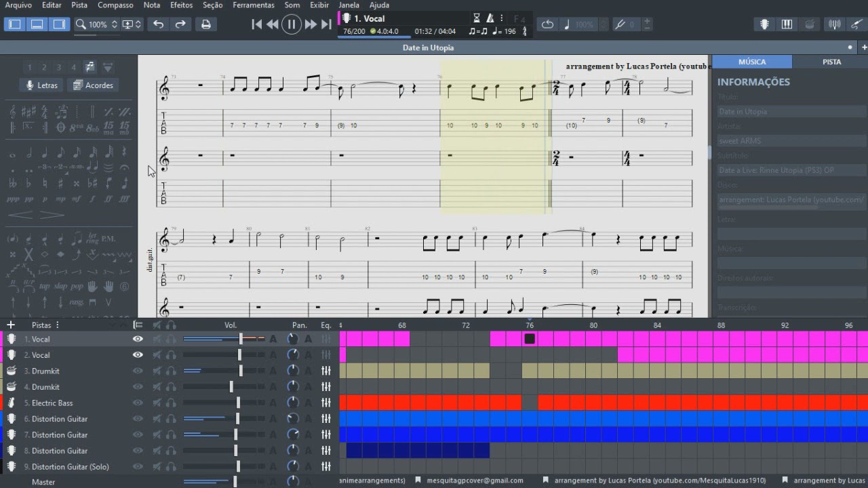Mute track 5. Electric Bass
Viewport: 868px width, 488px height.
(157, 403)
